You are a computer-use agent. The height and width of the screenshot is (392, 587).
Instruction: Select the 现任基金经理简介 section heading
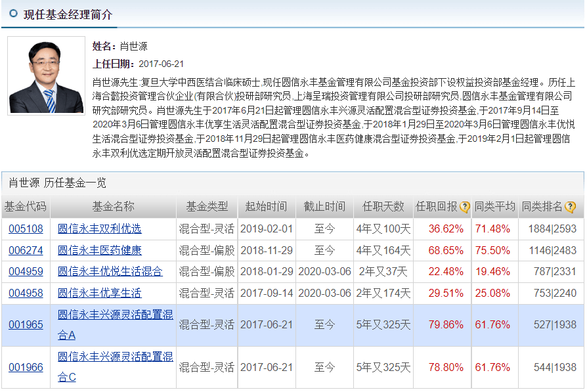click(x=68, y=14)
